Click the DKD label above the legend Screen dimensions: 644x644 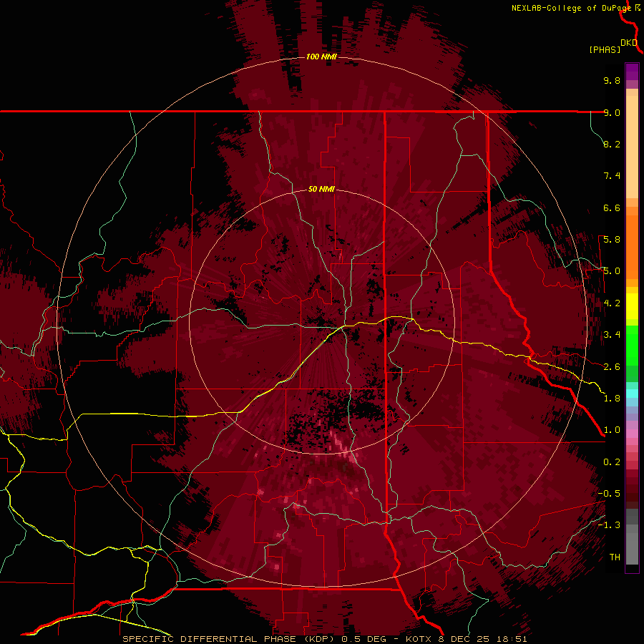[629, 43]
